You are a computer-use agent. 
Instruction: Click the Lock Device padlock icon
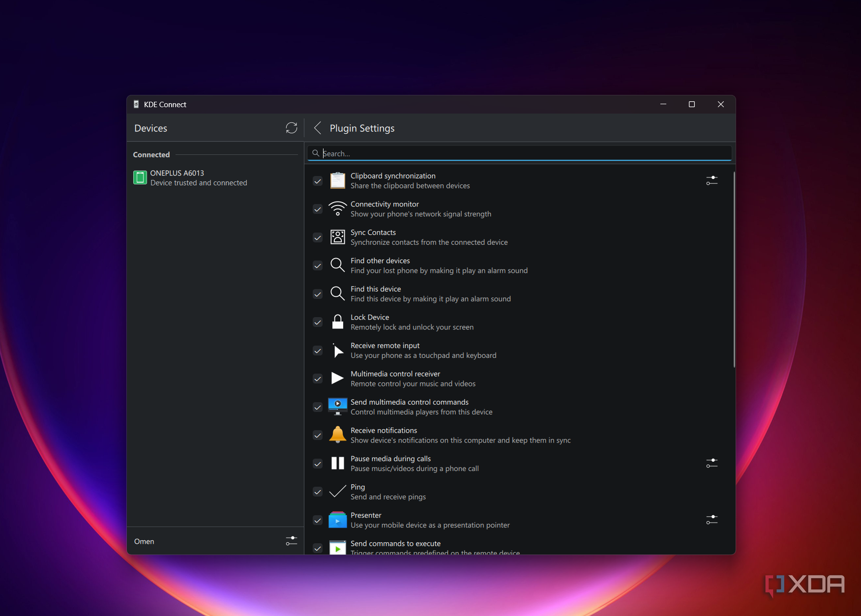pyautogui.click(x=337, y=322)
